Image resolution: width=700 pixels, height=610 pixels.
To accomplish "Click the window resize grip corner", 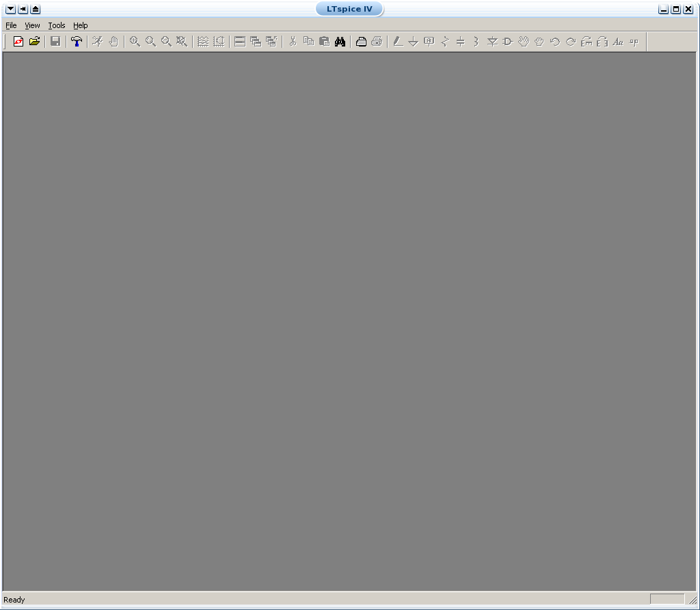I will pos(692,600).
